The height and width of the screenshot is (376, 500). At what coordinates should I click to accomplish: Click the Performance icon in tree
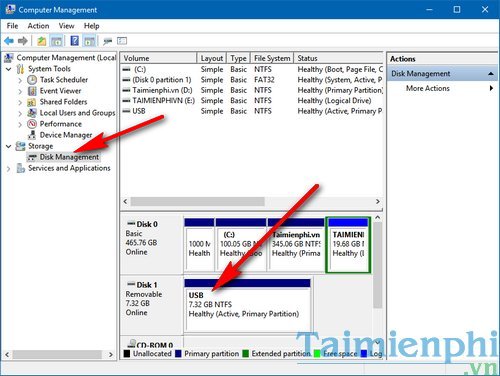[32, 124]
